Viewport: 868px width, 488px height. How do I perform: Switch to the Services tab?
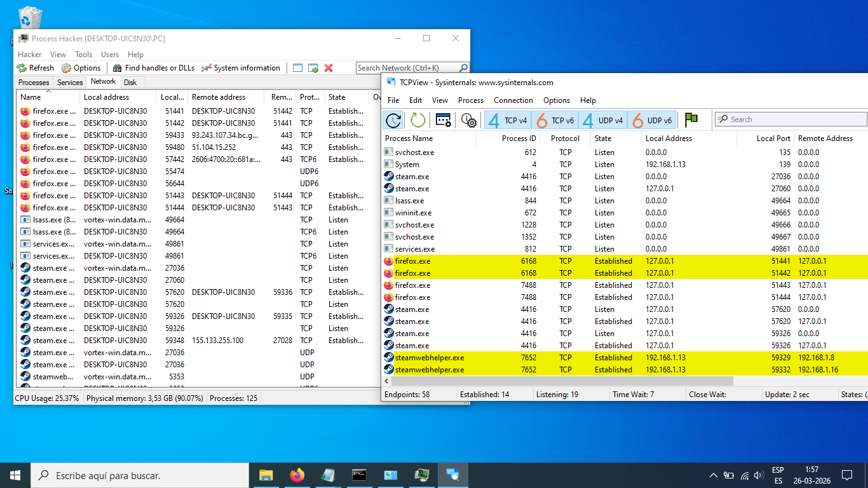pos(70,83)
